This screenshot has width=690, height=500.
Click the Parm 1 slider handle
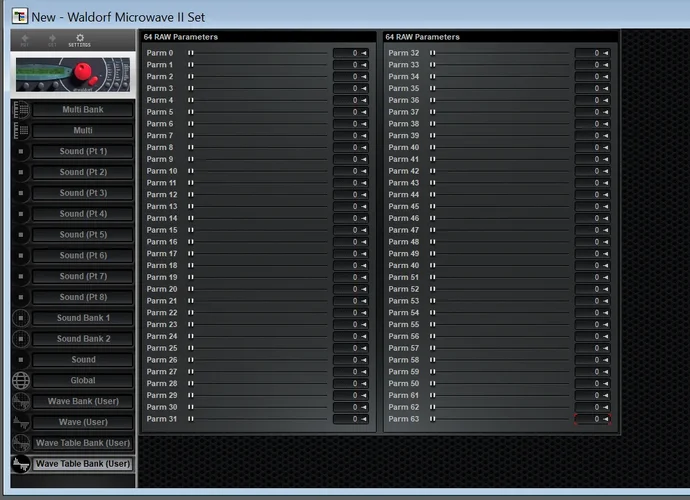(191, 65)
